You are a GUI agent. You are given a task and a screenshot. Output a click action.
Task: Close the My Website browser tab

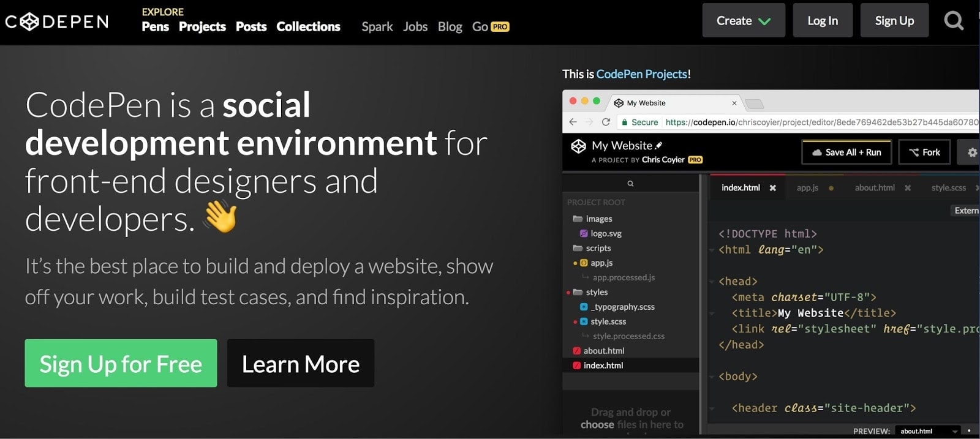(734, 103)
